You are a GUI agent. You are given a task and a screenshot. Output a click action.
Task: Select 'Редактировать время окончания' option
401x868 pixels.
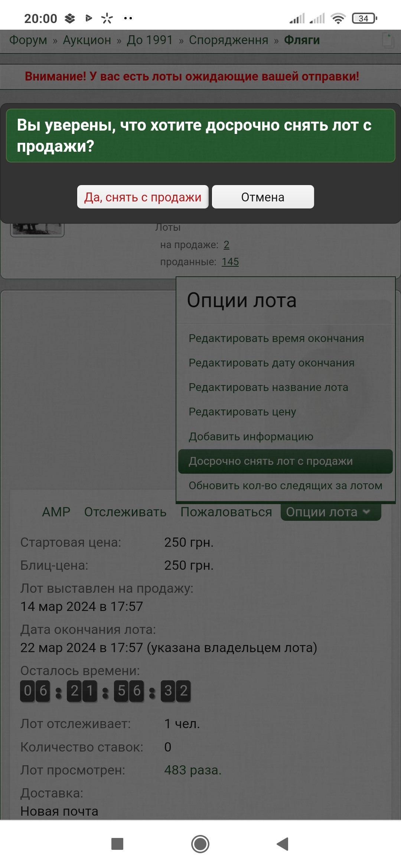coord(285,338)
